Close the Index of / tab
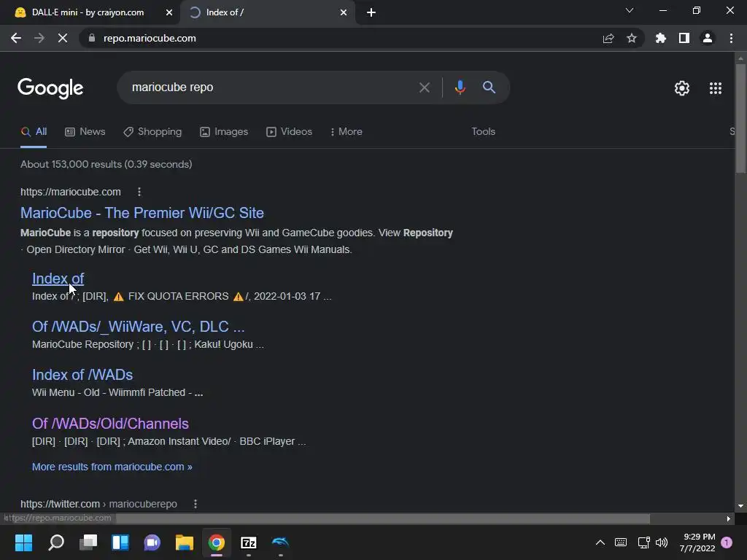 (x=344, y=12)
